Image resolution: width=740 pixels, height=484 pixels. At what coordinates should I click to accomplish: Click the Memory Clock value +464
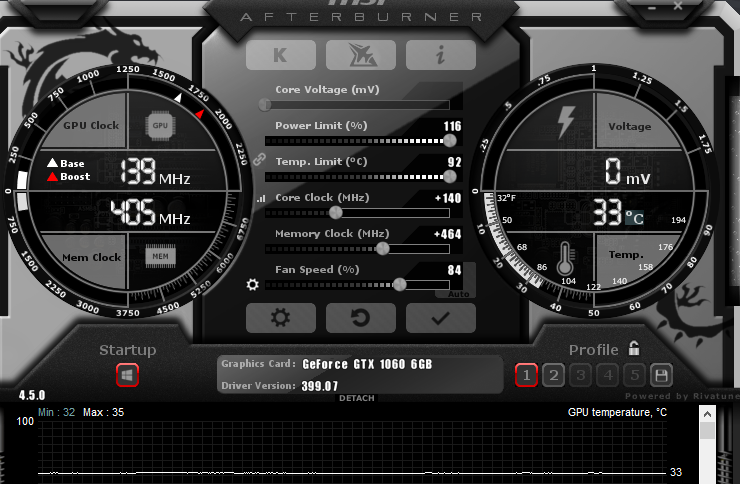point(447,234)
